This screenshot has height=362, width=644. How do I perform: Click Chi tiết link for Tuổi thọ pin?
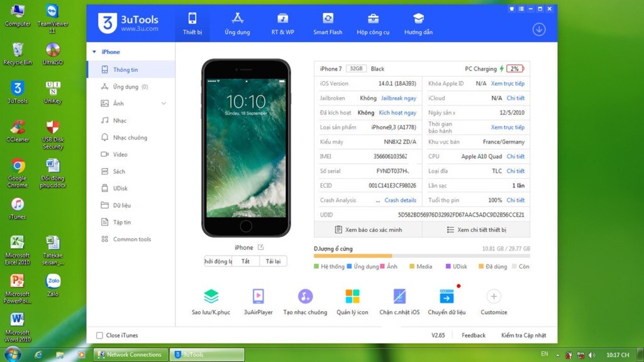point(516,200)
